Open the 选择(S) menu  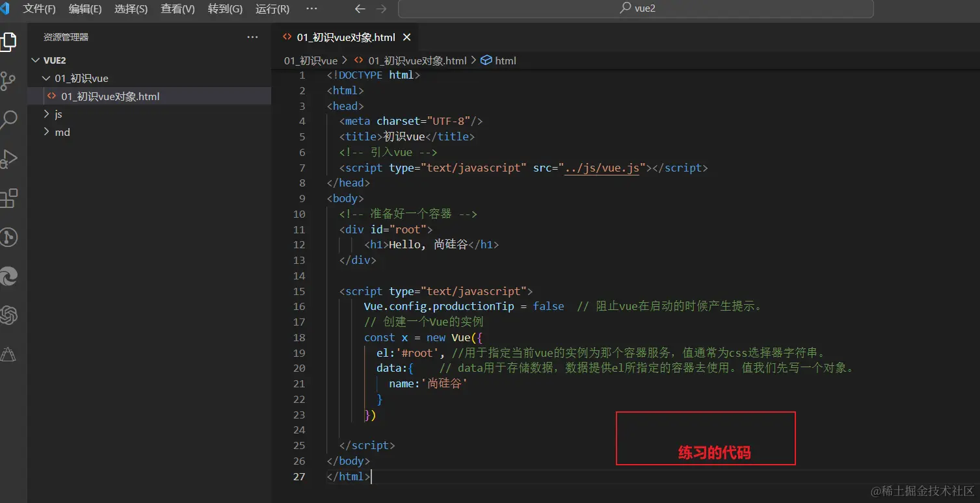pyautogui.click(x=131, y=9)
